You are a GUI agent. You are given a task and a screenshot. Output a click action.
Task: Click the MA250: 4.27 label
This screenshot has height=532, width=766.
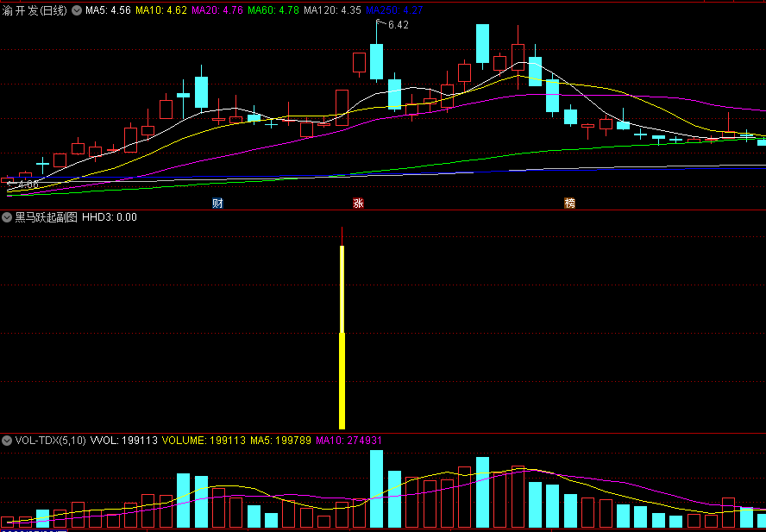[394, 10]
